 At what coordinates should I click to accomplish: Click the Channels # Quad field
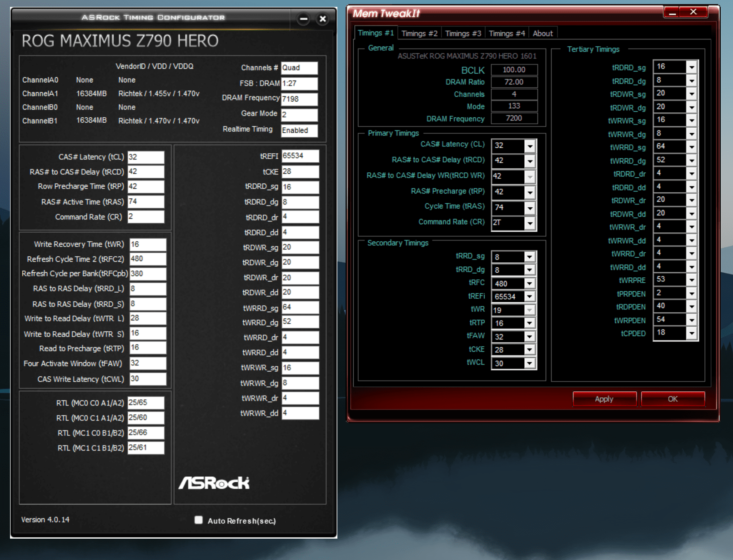pyautogui.click(x=299, y=68)
